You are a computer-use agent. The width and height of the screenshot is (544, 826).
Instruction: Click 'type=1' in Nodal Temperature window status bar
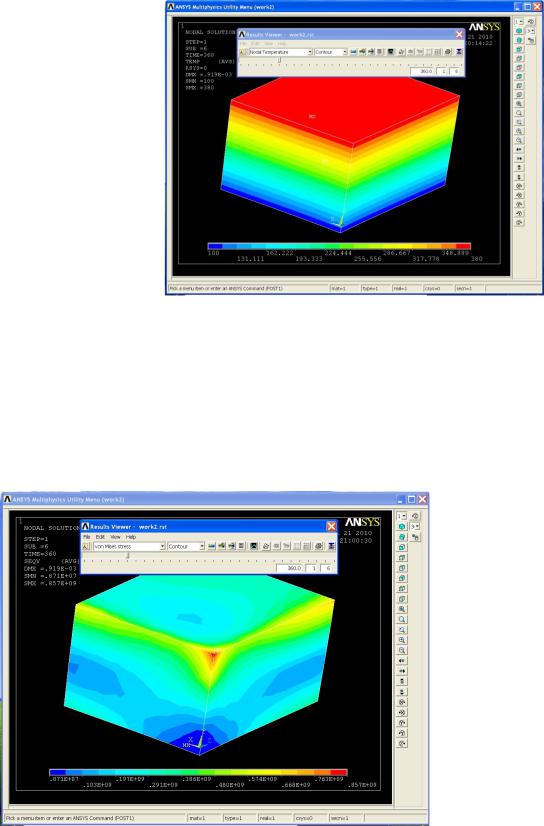pos(370,289)
